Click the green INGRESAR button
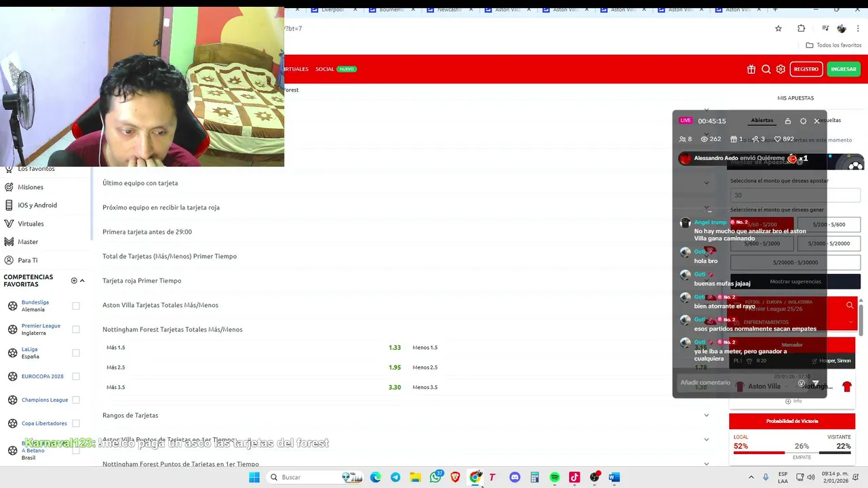 [x=844, y=69]
